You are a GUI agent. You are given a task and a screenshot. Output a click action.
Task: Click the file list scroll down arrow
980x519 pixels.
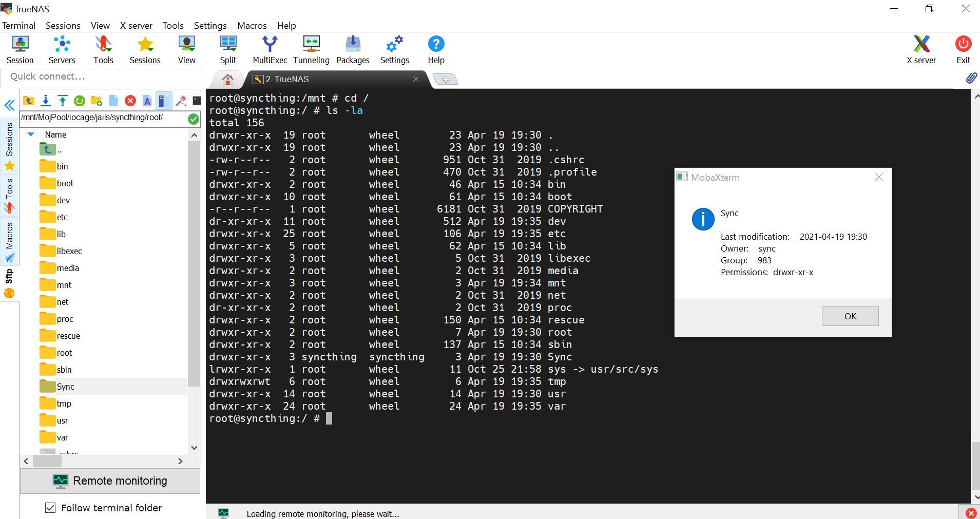(194, 448)
